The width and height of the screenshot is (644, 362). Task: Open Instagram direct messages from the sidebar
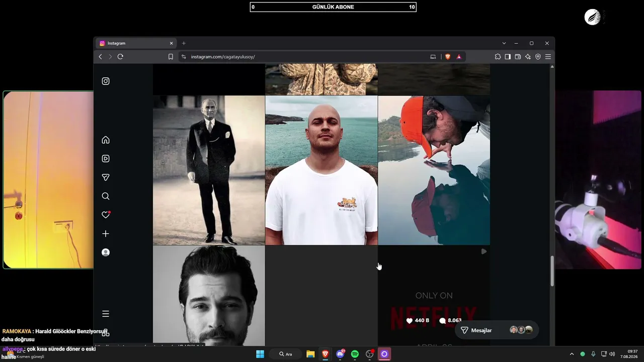pyautogui.click(x=106, y=177)
